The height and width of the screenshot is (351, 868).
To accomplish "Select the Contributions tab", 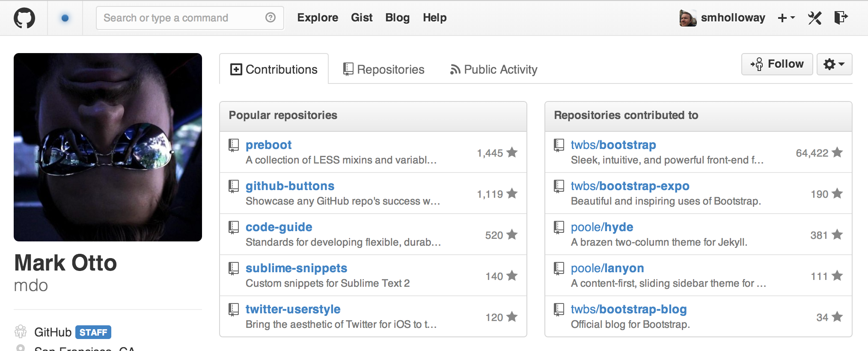I will 274,69.
